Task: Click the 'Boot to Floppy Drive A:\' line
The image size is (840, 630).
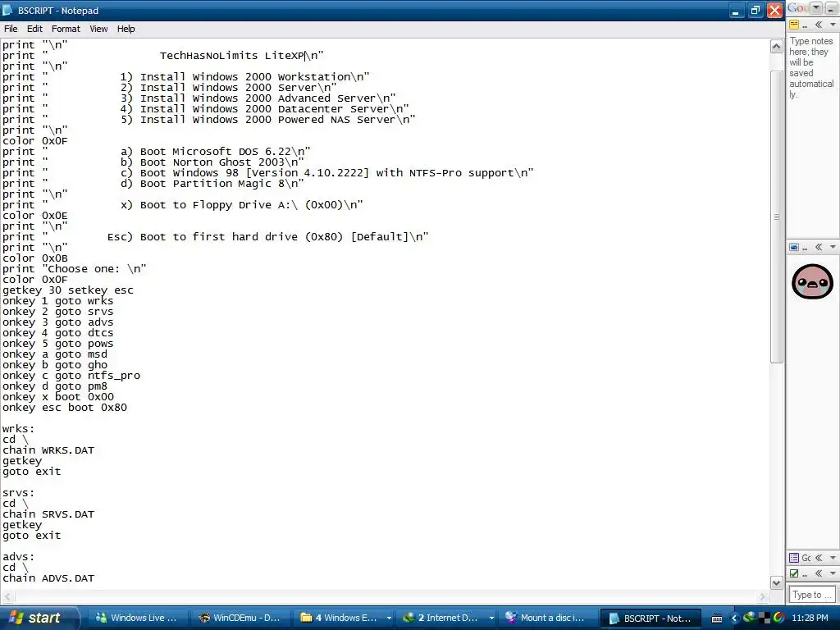Action: [183, 205]
